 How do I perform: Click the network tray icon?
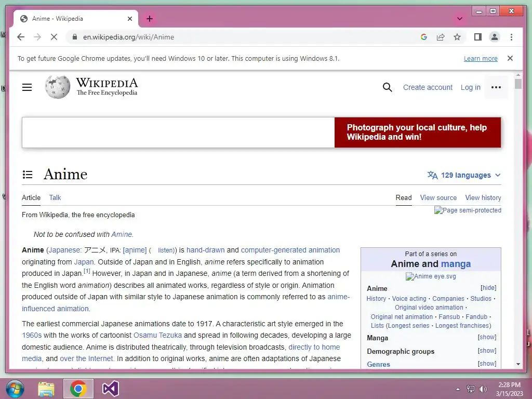[x=471, y=389]
